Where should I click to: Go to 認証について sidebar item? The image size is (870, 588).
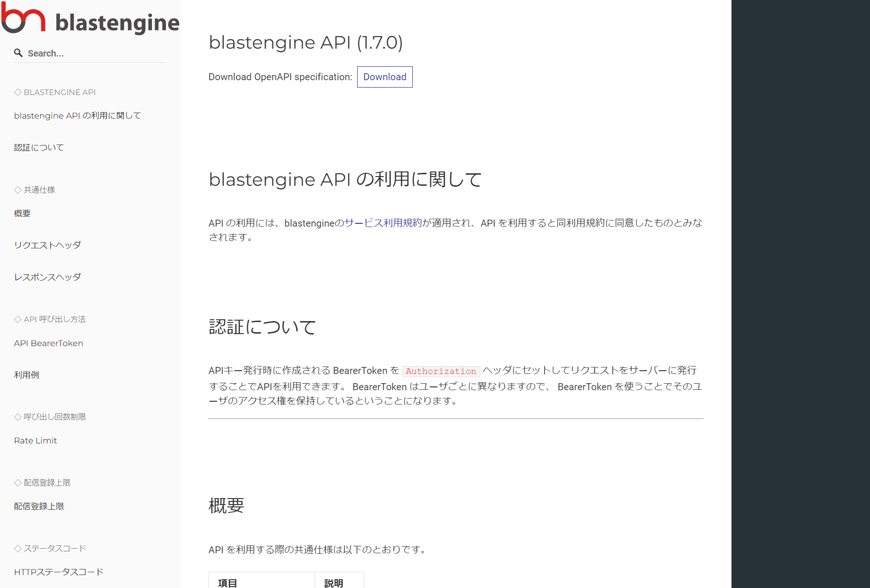[39, 147]
